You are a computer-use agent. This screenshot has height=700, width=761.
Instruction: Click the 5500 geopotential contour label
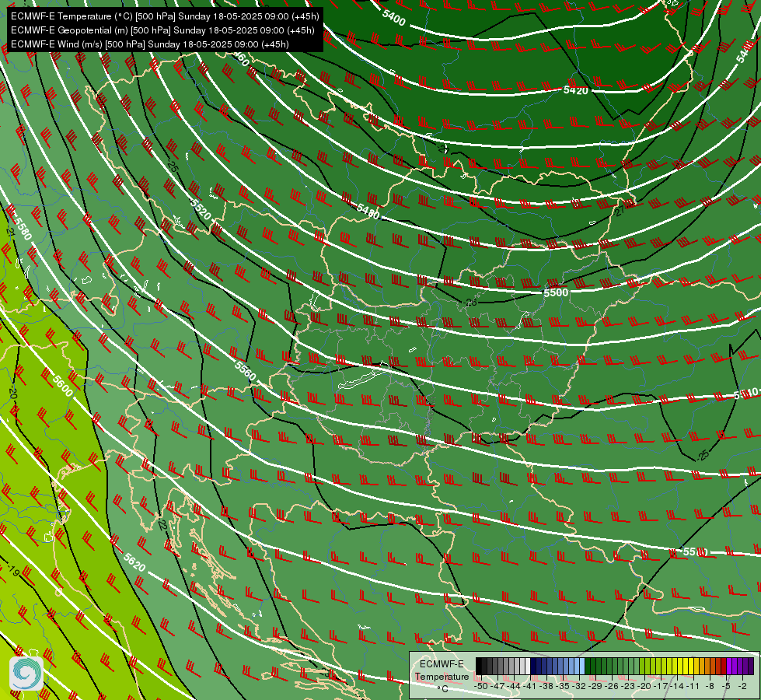556,292
